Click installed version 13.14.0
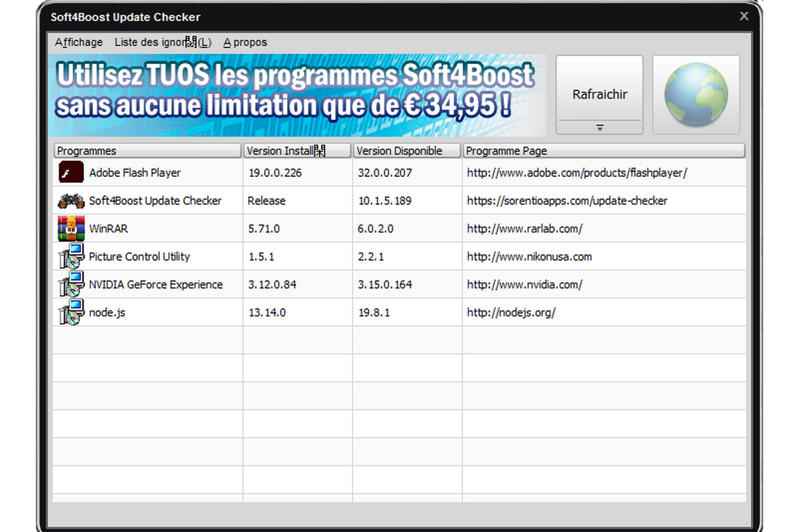The width and height of the screenshot is (798, 532). pyautogui.click(x=267, y=313)
